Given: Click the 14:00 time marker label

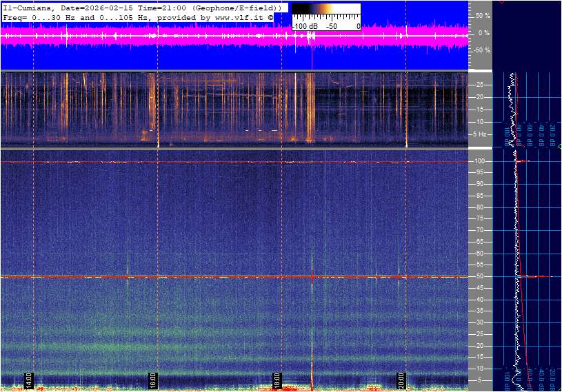Looking at the screenshot, I should pos(29,380).
